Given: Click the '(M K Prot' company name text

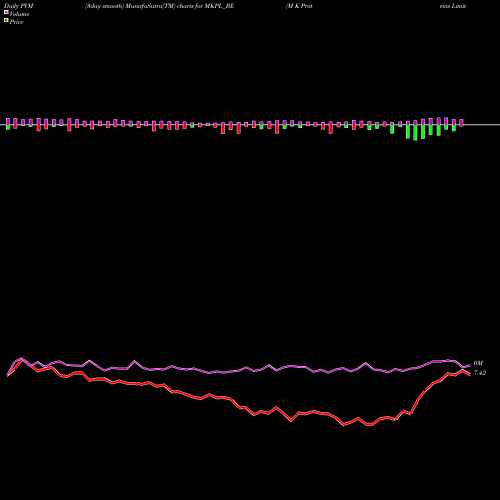Looking at the screenshot, I should click(299, 6).
